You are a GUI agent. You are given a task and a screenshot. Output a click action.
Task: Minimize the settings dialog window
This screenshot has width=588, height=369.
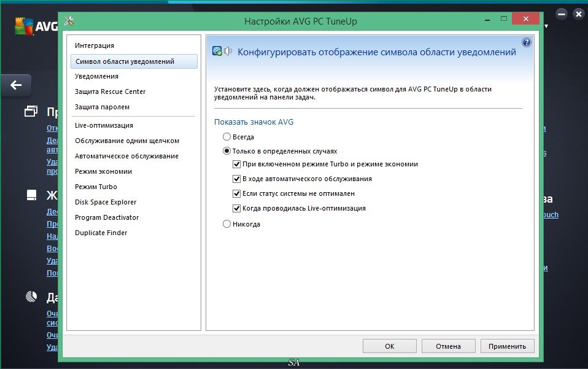487,20
